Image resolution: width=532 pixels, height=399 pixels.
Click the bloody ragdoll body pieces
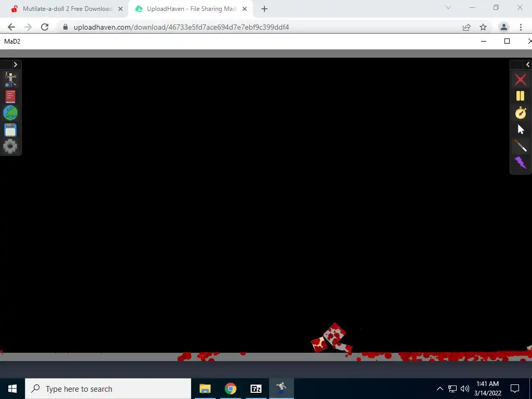[332, 338]
